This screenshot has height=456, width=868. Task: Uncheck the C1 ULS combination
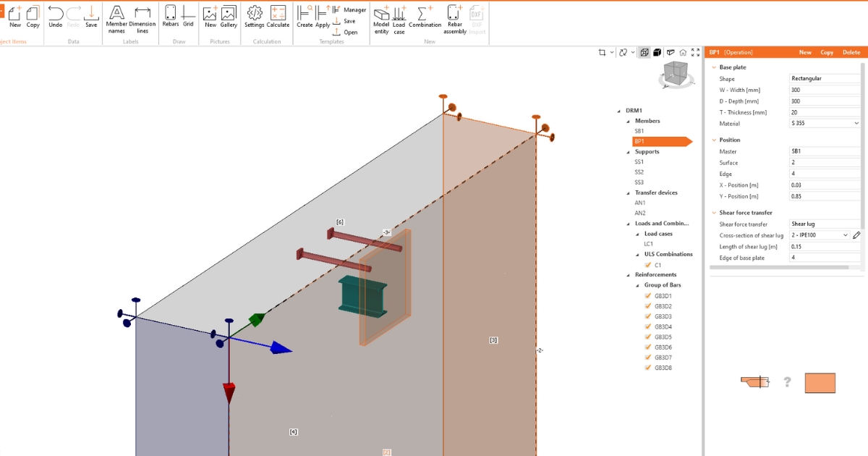pos(648,264)
